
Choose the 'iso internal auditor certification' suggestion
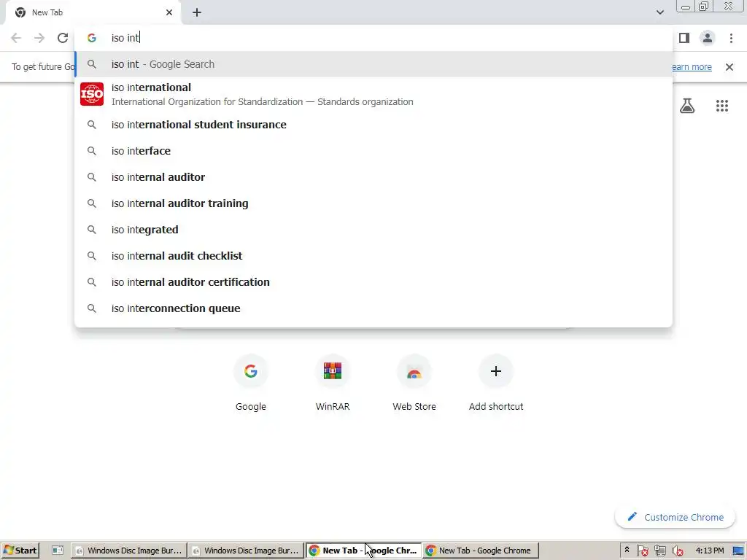(x=373, y=282)
